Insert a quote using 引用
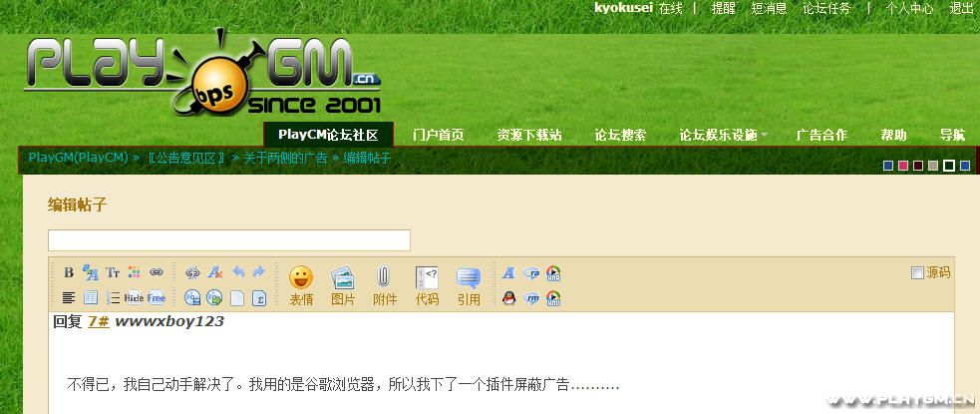The image size is (980, 414). click(469, 284)
